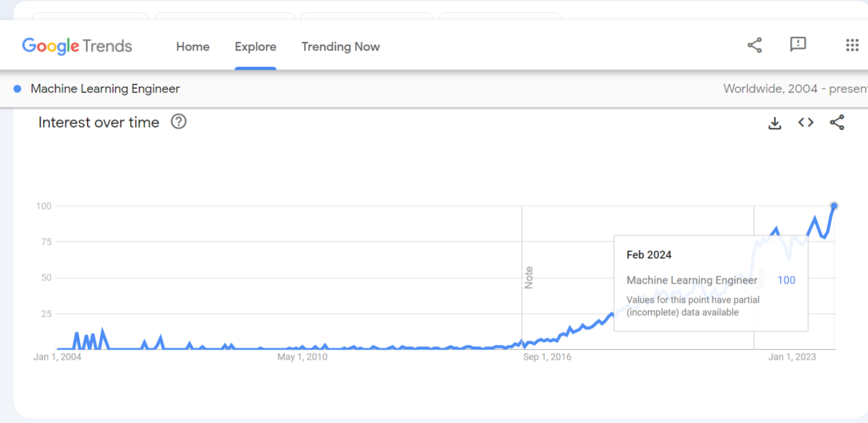Click the Feb 2024 peak data point
This screenshot has width=868, height=423.
coord(834,206)
